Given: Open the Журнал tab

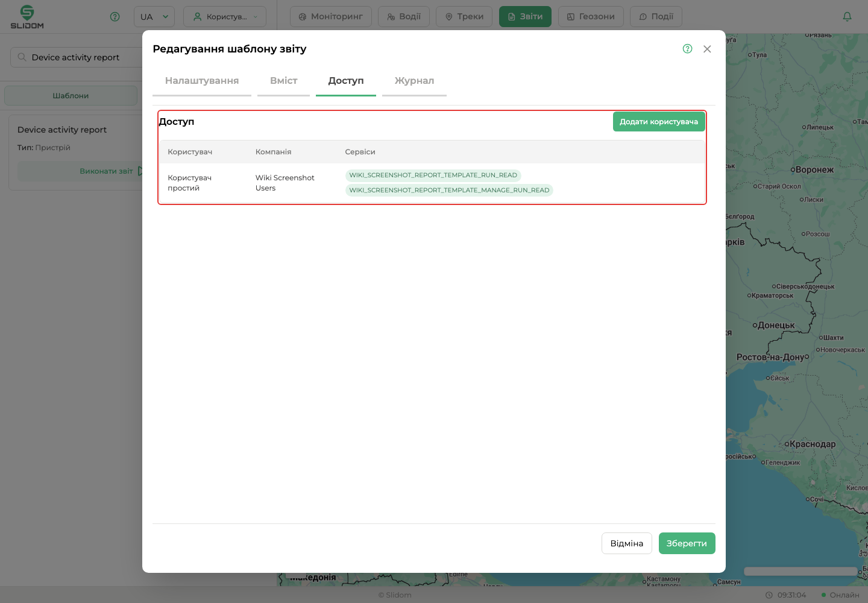Looking at the screenshot, I should click(414, 81).
